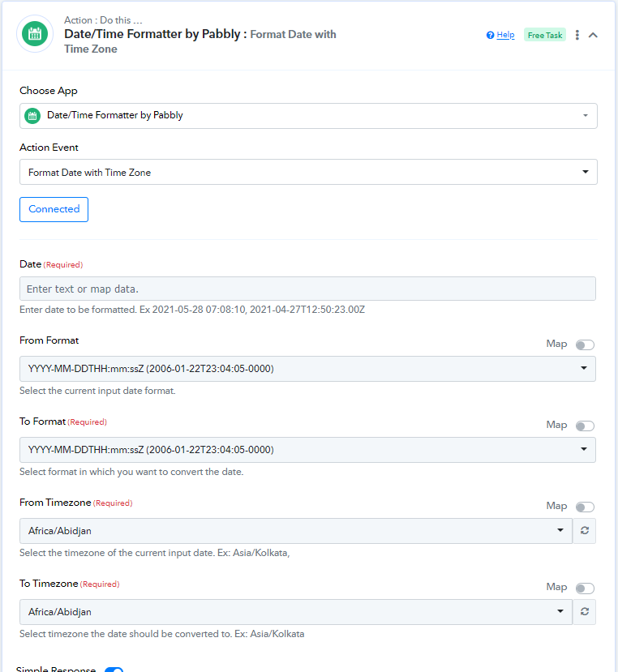Click the green Date/Time Formatter app icon in header

coord(35,34)
